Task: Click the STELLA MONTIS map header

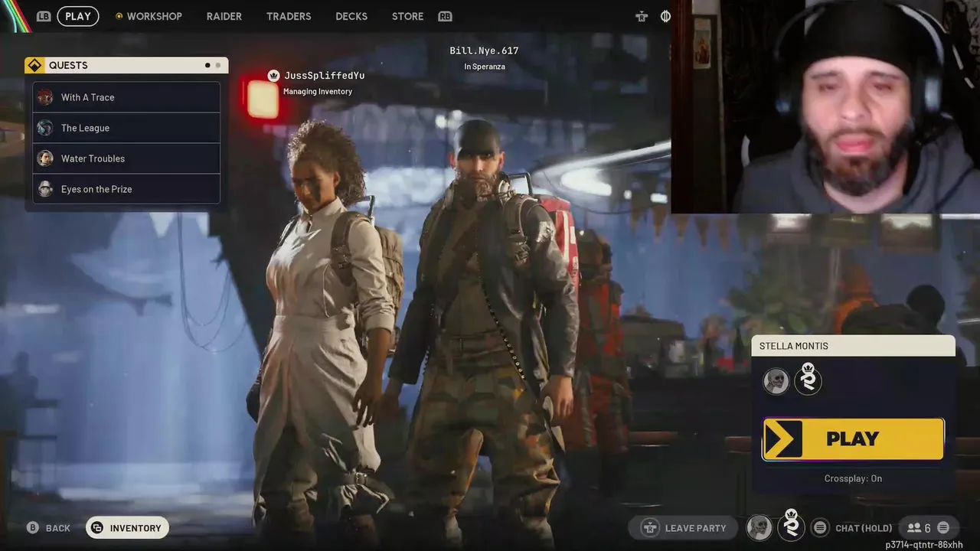Action: 853,346
